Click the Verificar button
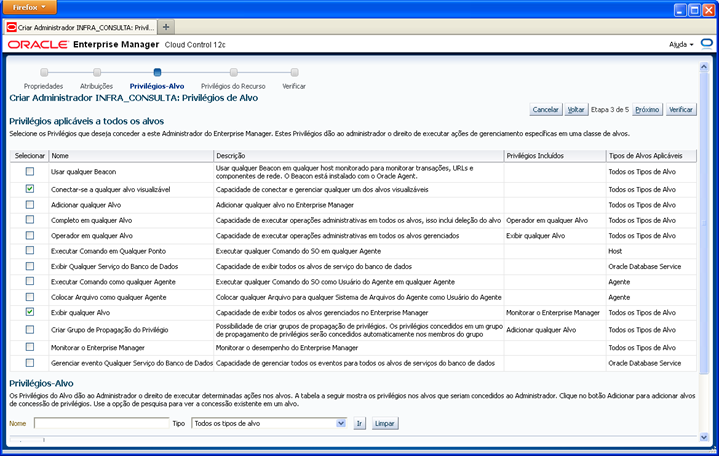Viewport: 719px width, 456px height. coord(681,110)
